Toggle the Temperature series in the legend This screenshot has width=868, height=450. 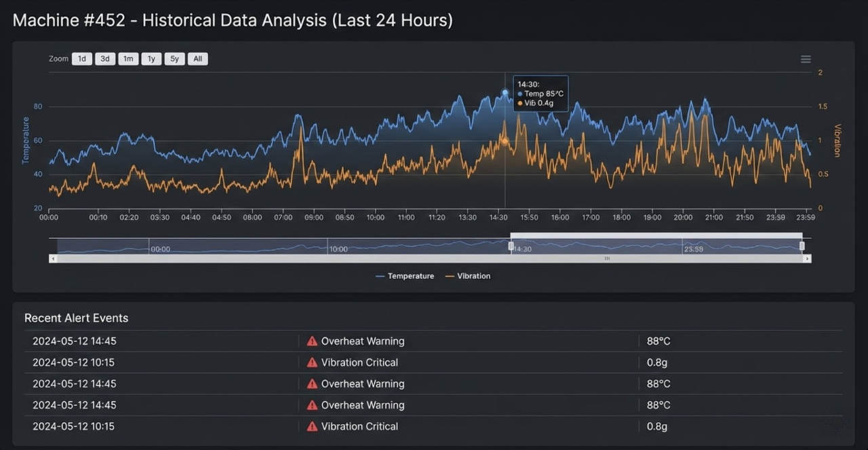(405, 276)
